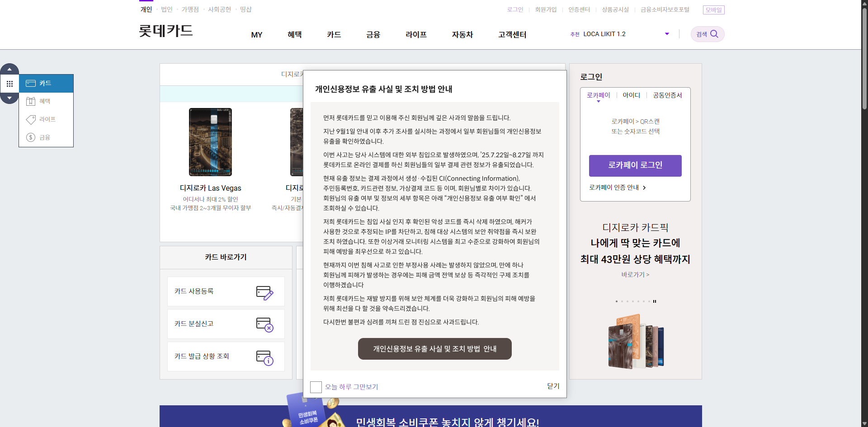This screenshot has height=427, width=868.
Task: Click the side panel down arrow
Action: pyautogui.click(x=9, y=98)
